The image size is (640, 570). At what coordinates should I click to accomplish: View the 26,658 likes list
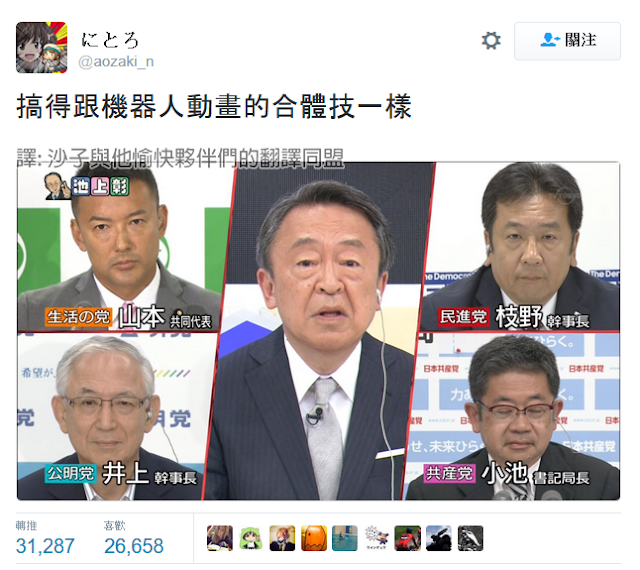pyautogui.click(x=133, y=546)
